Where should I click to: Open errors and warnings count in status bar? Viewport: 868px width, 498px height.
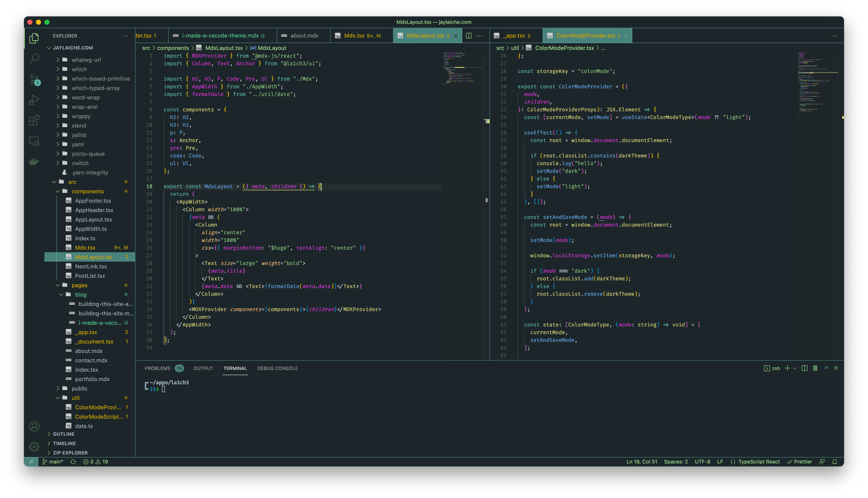(x=96, y=461)
